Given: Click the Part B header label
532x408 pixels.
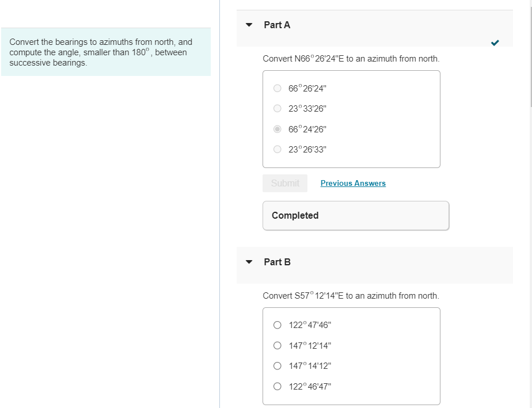Looking at the screenshot, I should coord(276,262).
